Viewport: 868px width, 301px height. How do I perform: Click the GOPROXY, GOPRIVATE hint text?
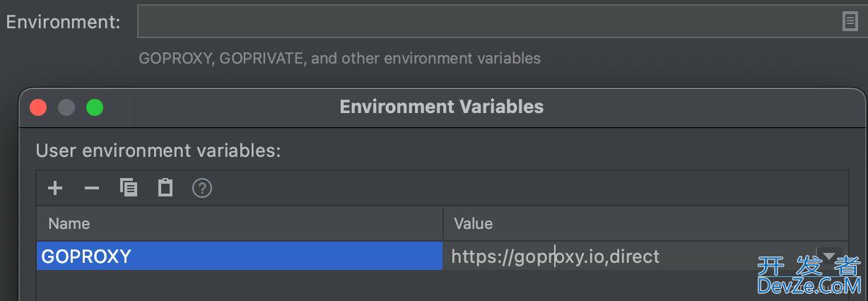point(340,59)
